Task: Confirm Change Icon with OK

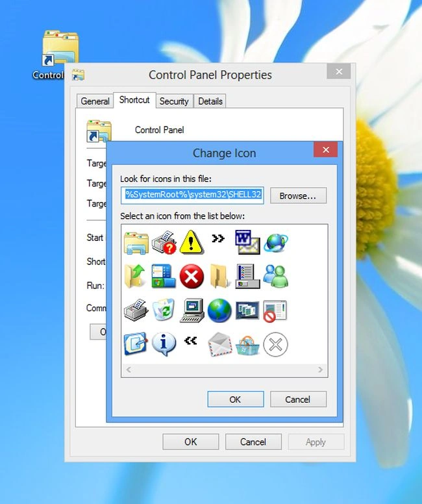Action: pos(236,399)
